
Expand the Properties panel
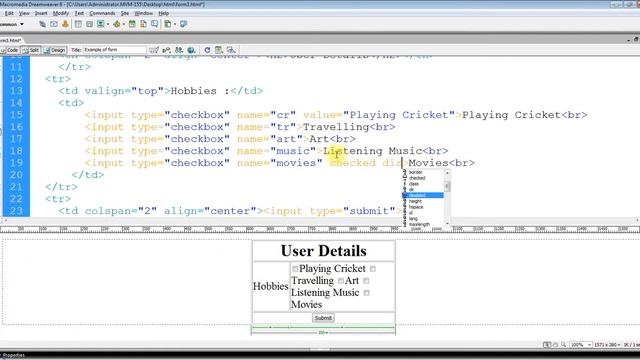(x=13, y=356)
